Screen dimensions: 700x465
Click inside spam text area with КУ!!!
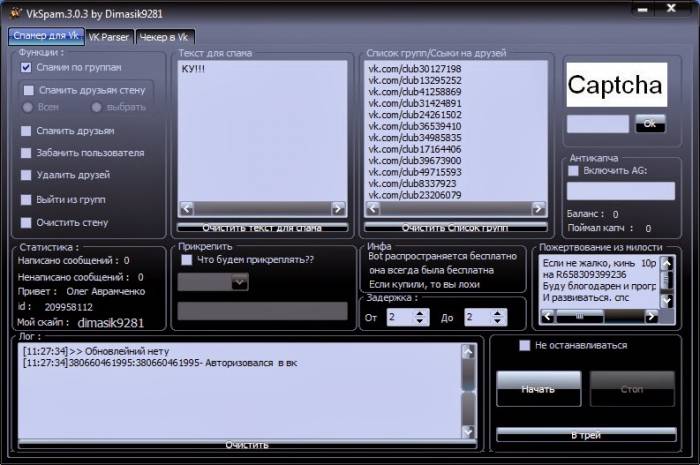pyautogui.click(x=262, y=131)
